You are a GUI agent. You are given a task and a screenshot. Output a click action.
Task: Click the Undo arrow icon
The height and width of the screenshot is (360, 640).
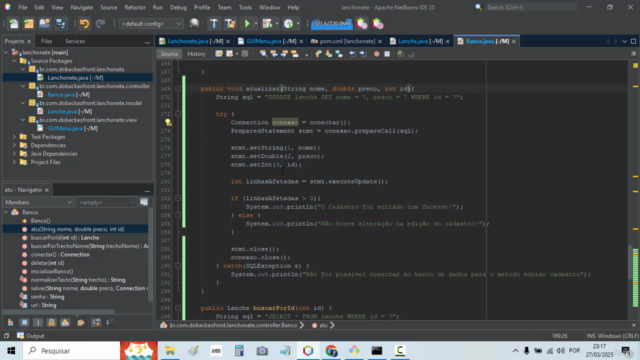tap(84, 24)
